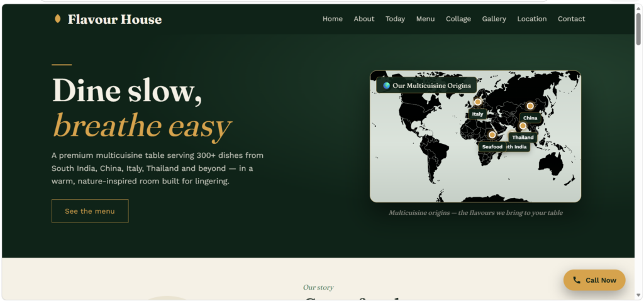Click the Thailand map label
Viewport: 644px width, 301px height.
pos(523,138)
